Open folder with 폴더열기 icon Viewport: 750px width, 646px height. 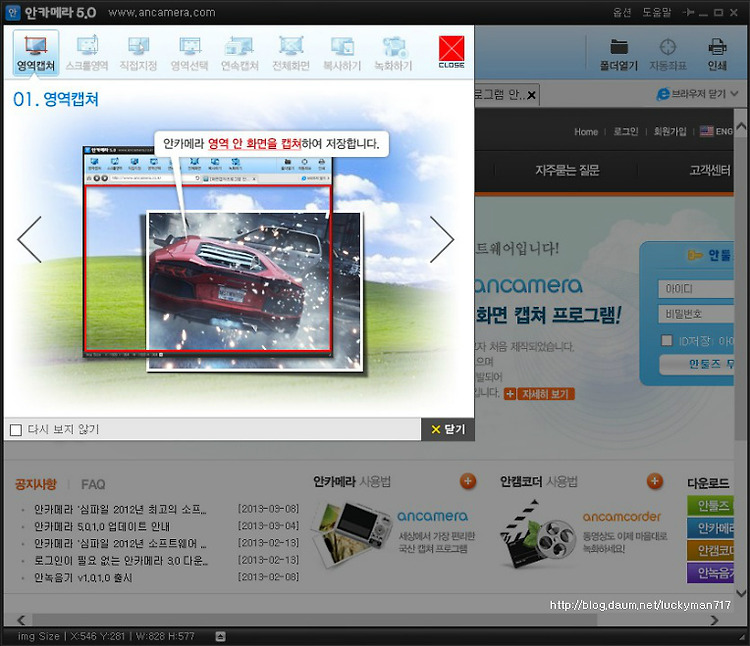click(619, 55)
